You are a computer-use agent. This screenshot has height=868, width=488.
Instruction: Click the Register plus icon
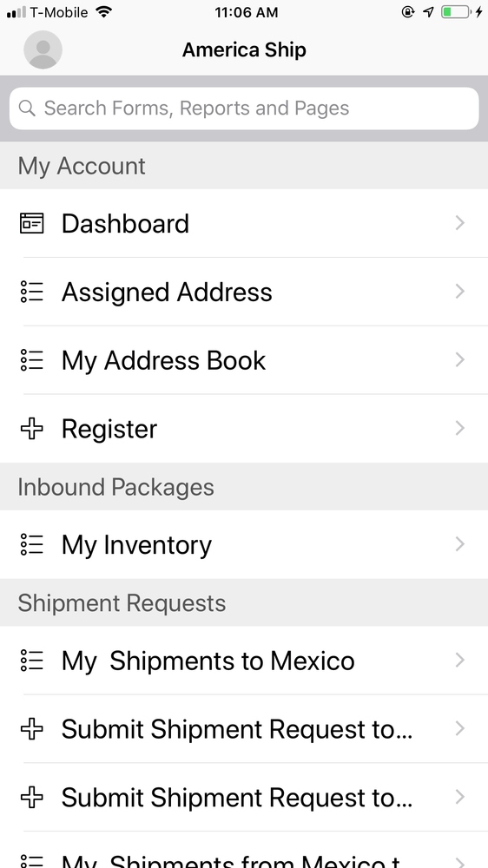tap(31, 429)
